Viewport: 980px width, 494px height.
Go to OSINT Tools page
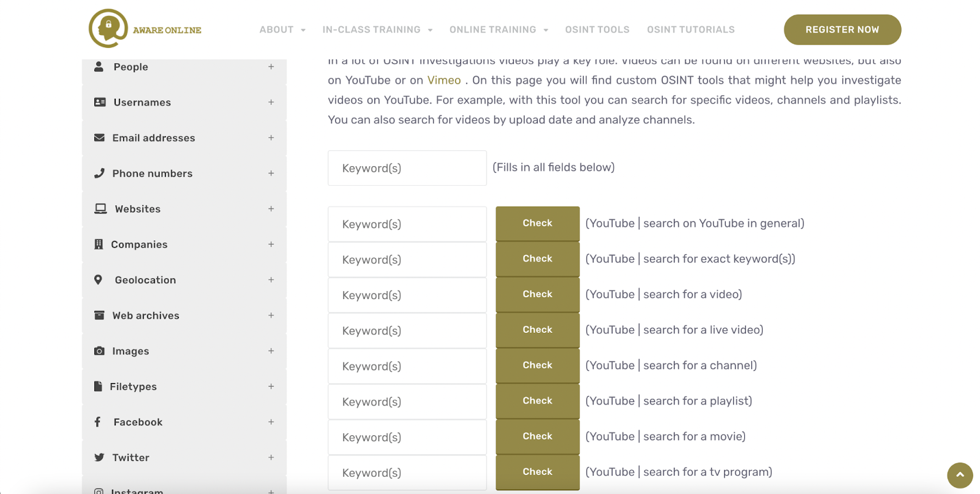click(597, 29)
